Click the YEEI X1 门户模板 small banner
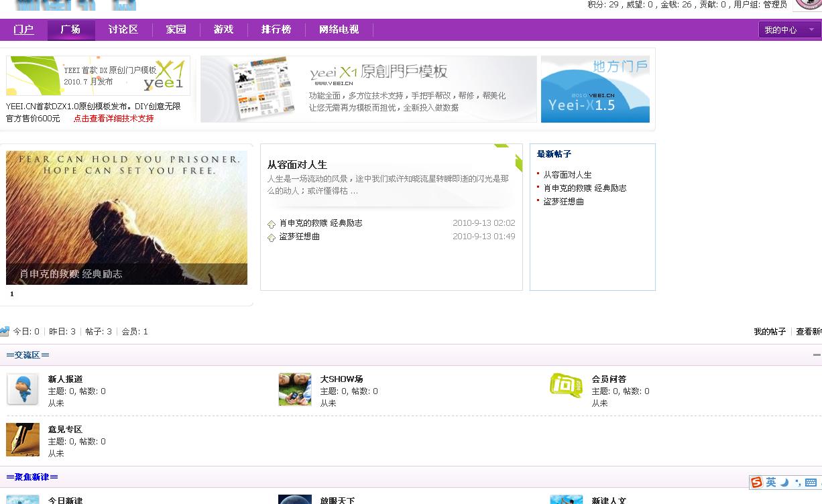 tap(98, 76)
